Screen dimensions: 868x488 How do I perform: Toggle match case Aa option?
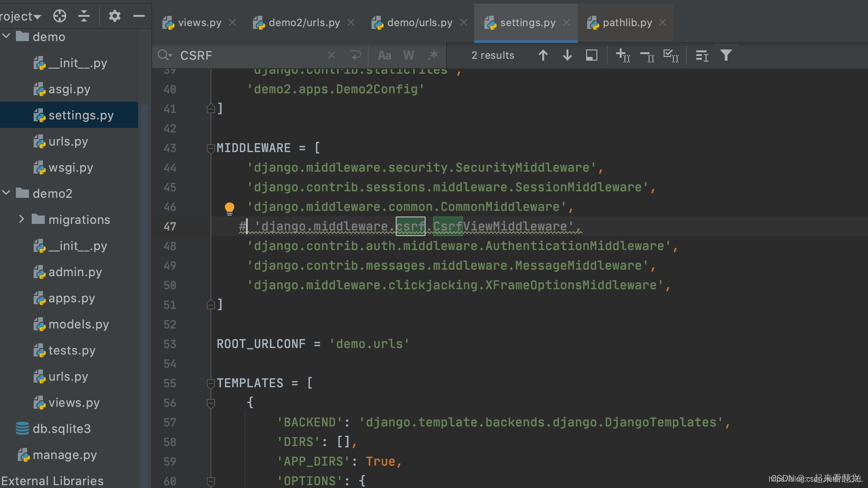coord(385,56)
